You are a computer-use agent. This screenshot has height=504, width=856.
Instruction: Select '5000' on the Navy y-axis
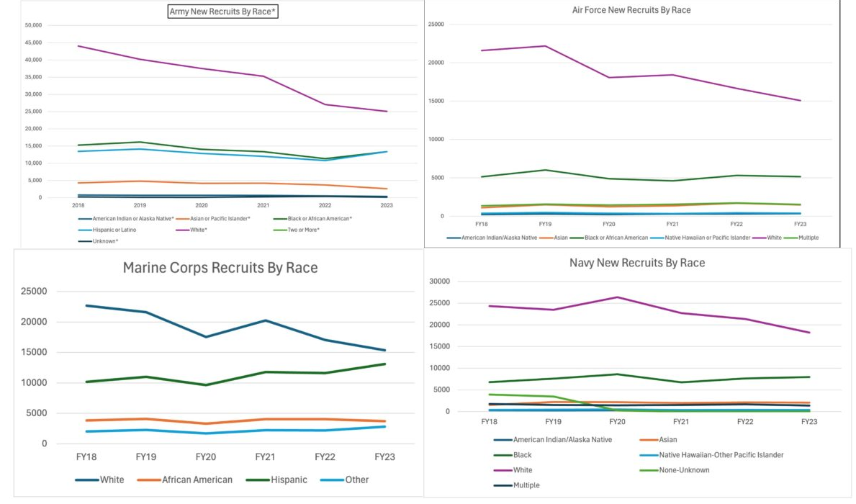coord(441,390)
